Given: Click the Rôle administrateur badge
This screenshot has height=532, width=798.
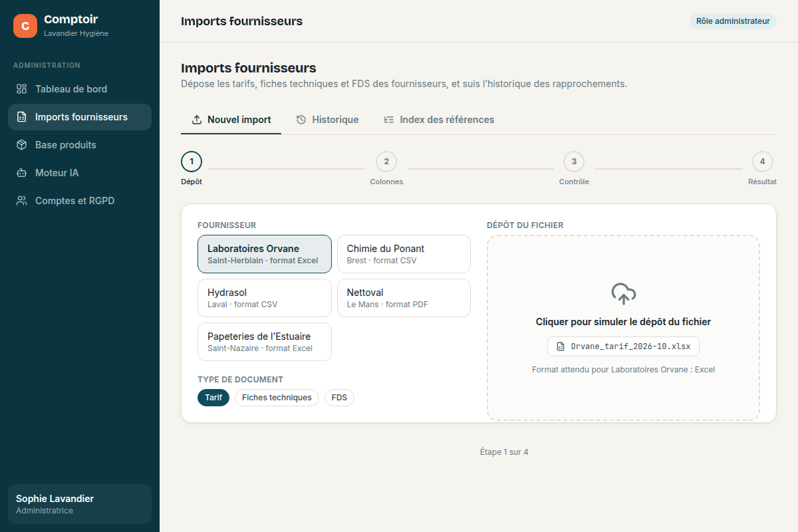Looking at the screenshot, I should tap(733, 21).
